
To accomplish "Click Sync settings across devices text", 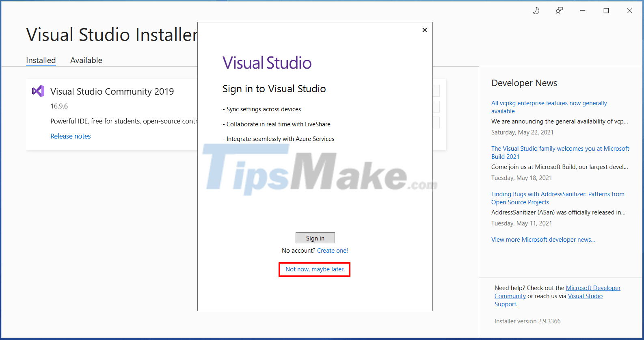I will pos(262,109).
